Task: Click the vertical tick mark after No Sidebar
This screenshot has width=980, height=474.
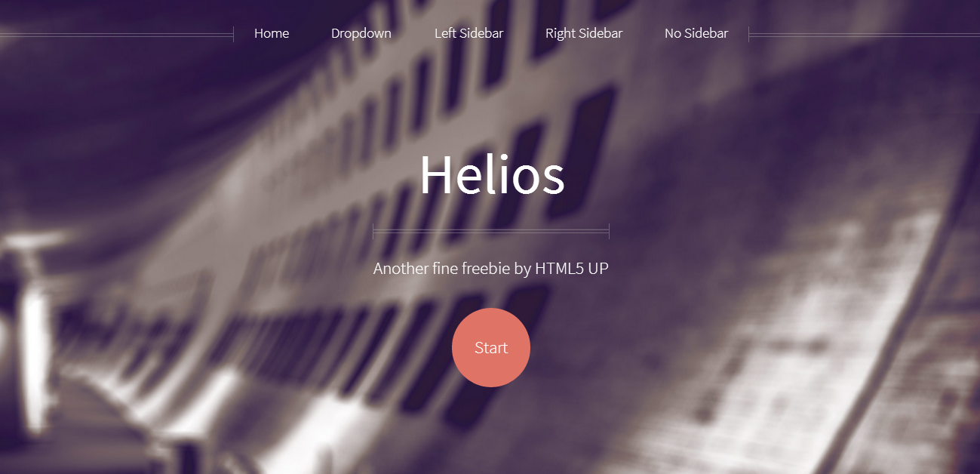Action: [x=748, y=34]
